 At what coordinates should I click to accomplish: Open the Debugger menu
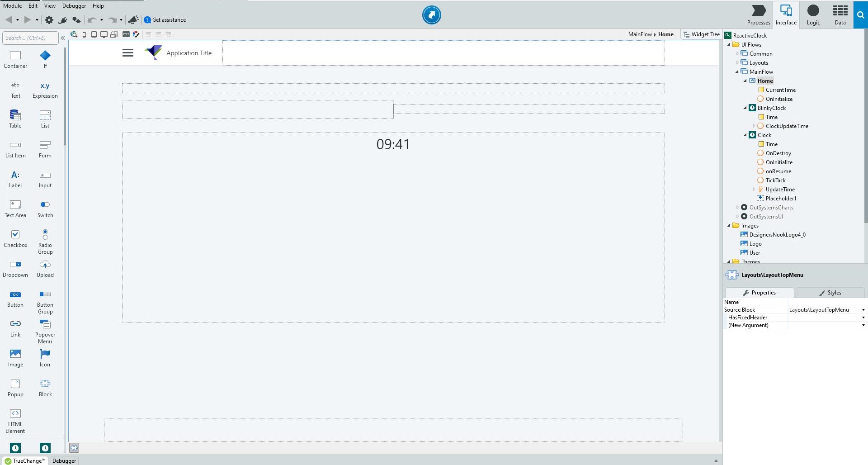pyautogui.click(x=74, y=6)
